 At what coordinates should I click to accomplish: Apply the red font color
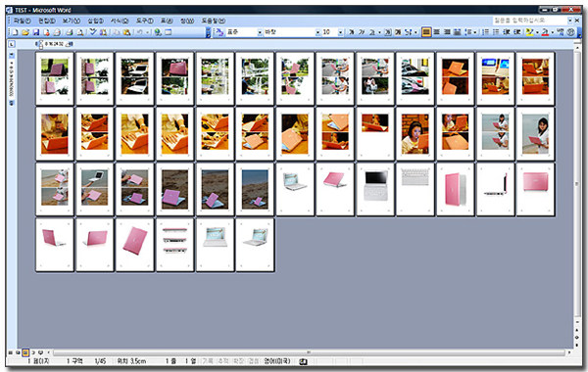[x=545, y=32]
